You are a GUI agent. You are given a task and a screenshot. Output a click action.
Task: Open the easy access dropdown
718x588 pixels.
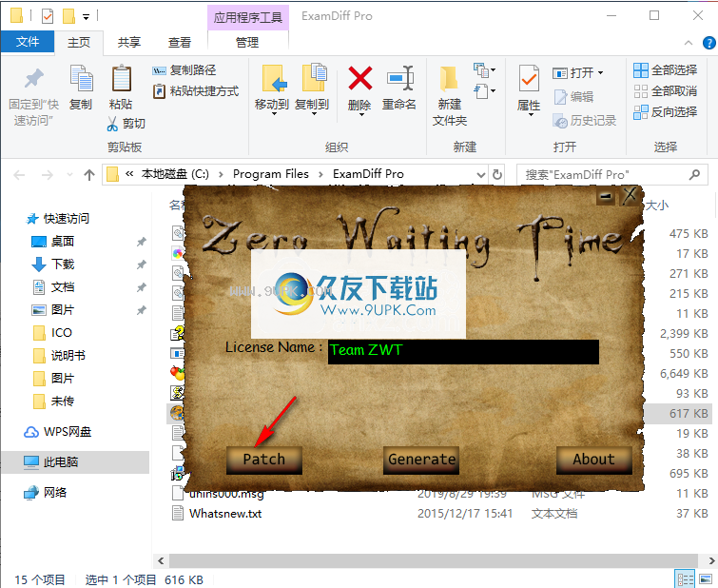click(x=484, y=91)
